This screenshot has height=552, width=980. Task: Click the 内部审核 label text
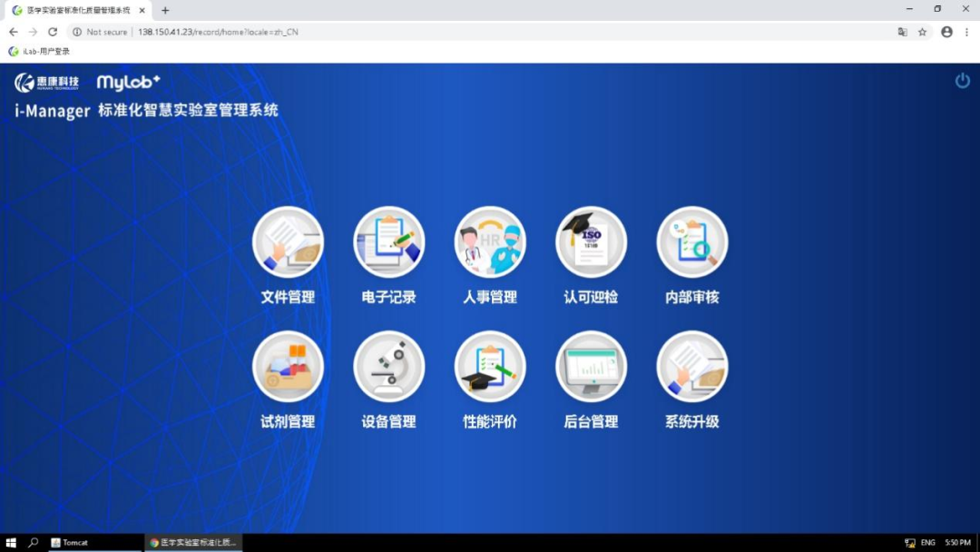(692, 297)
